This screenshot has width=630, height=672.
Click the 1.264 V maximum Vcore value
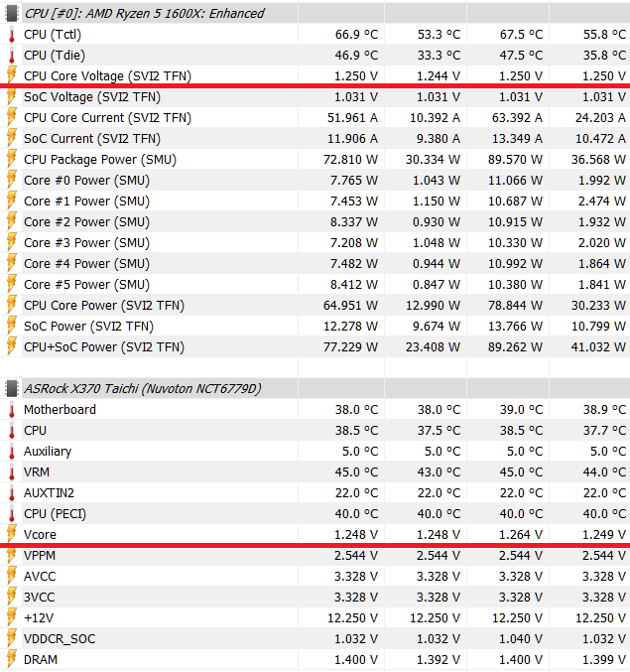tap(521, 535)
